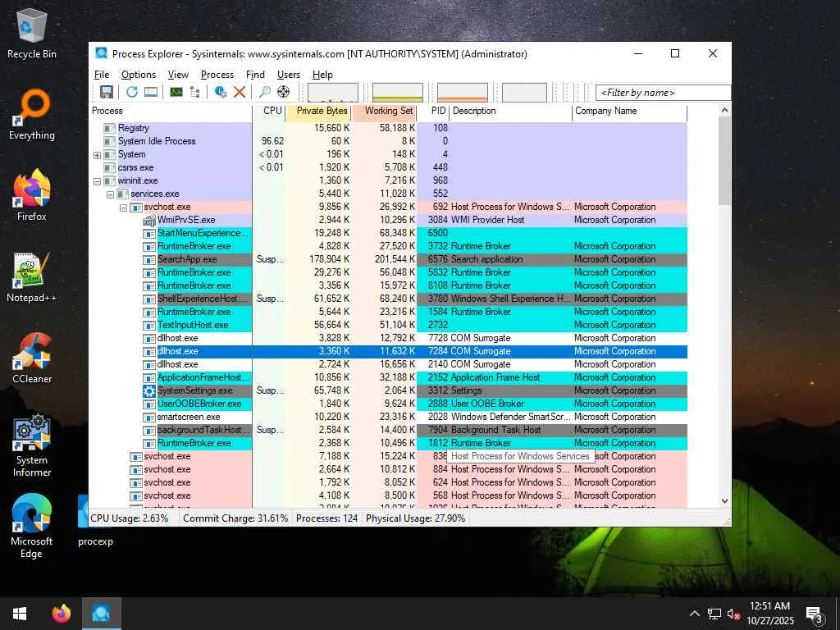
Task: Click the physical memory mini graph
Action: (x=463, y=92)
